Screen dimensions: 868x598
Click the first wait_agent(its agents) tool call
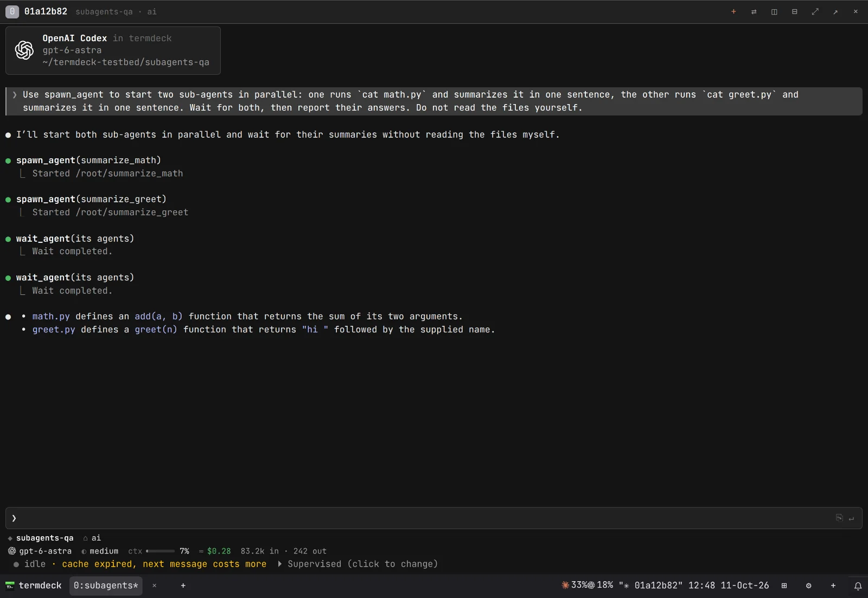tap(75, 239)
